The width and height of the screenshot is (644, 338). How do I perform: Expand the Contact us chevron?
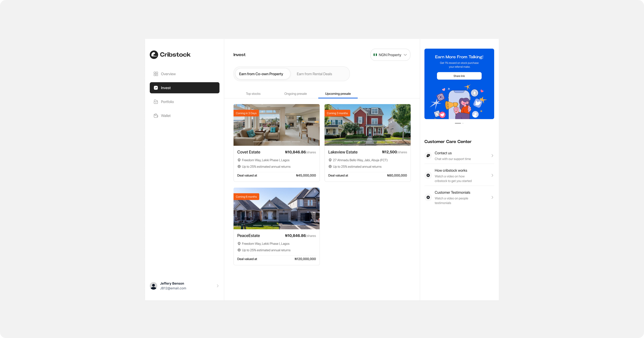(492, 155)
